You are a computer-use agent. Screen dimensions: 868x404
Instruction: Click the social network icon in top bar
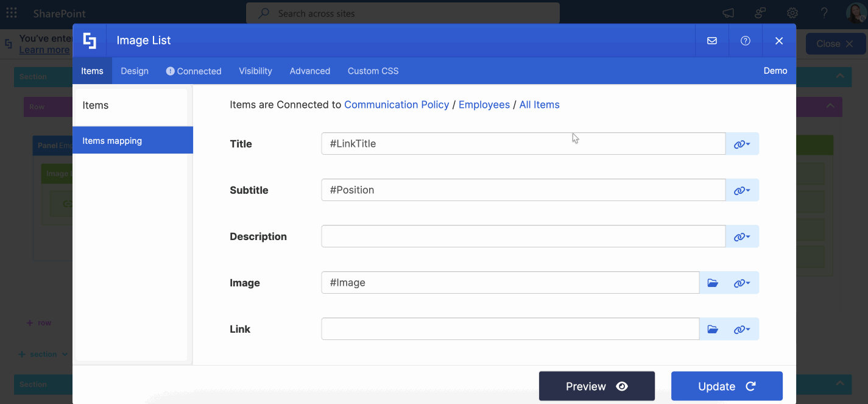point(760,13)
